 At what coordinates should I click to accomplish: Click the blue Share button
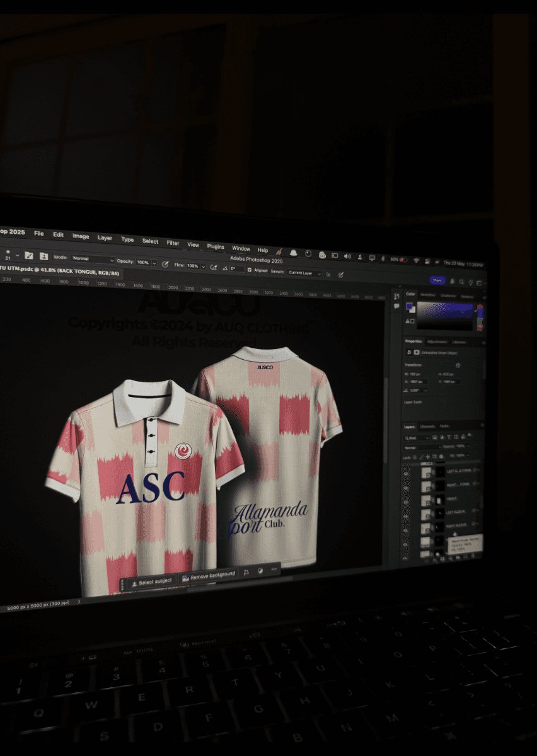(437, 280)
